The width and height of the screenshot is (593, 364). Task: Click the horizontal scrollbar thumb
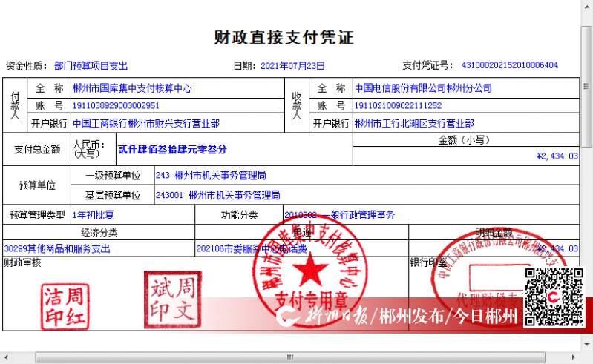click(x=290, y=357)
